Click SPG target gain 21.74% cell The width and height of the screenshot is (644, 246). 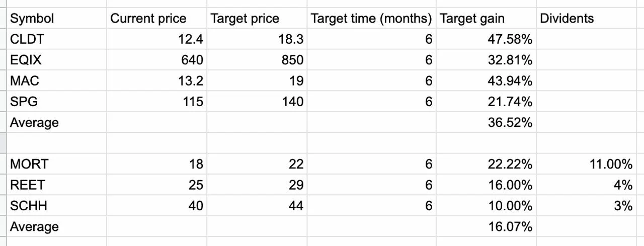486,101
